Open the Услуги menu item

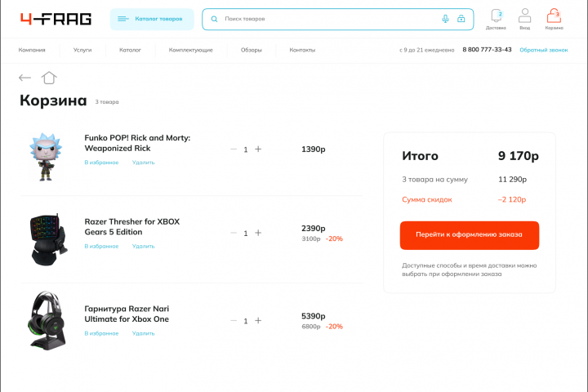[82, 50]
